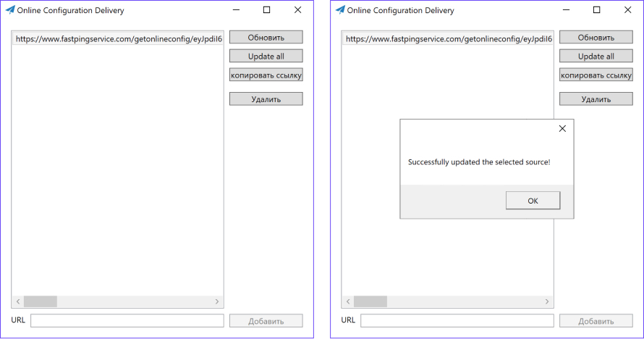Confirm the success message with OK

[x=533, y=201]
